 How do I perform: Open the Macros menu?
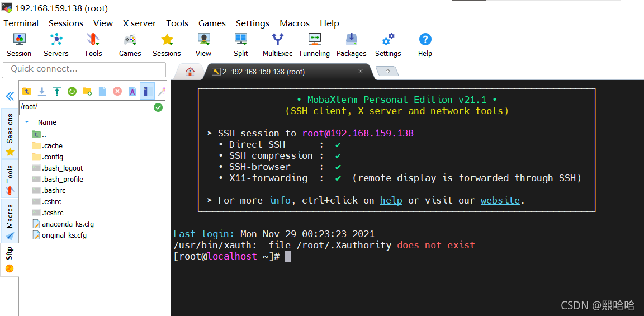click(295, 23)
